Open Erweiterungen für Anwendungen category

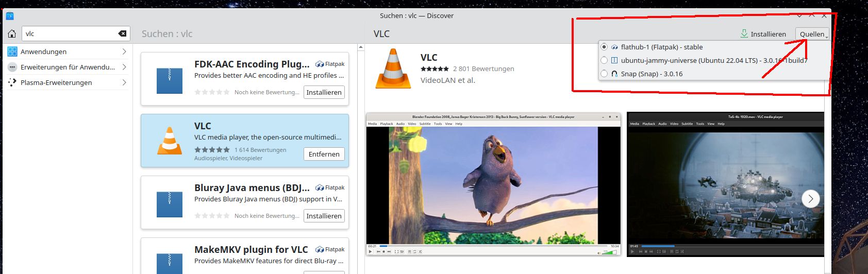67,67
